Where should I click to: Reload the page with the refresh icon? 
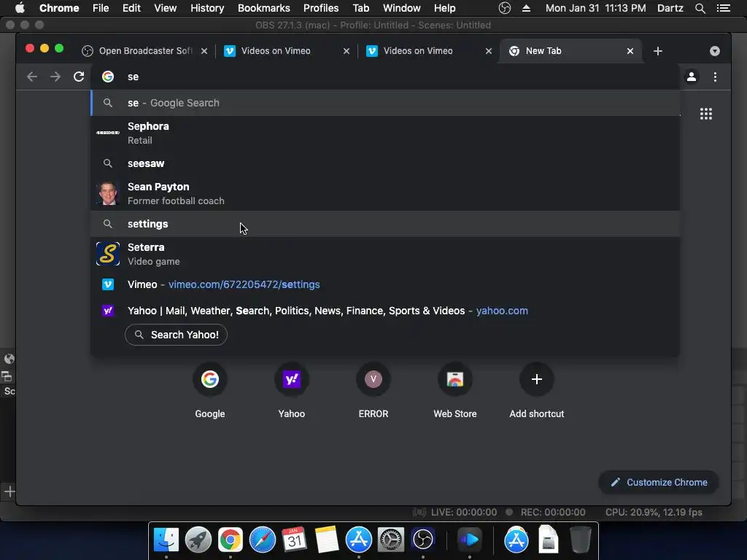(79, 77)
